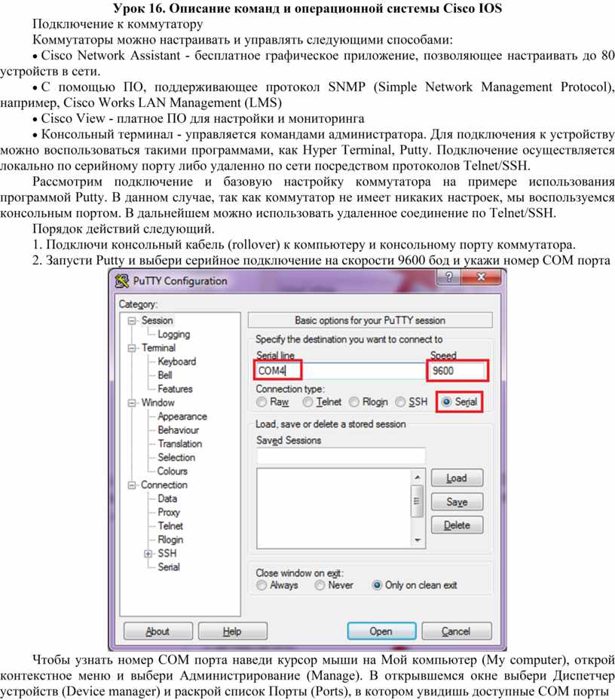Collapse the Connection tree node
The height and width of the screenshot is (700, 615).
[x=132, y=484]
